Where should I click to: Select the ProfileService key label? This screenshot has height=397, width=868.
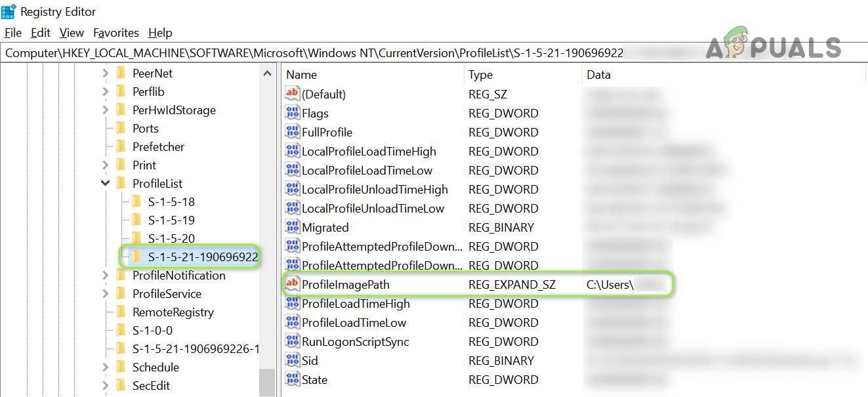click(x=167, y=294)
